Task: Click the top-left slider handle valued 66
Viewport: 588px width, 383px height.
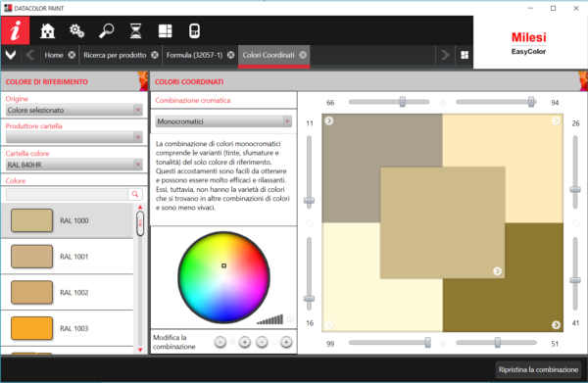Action: tap(403, 102)
